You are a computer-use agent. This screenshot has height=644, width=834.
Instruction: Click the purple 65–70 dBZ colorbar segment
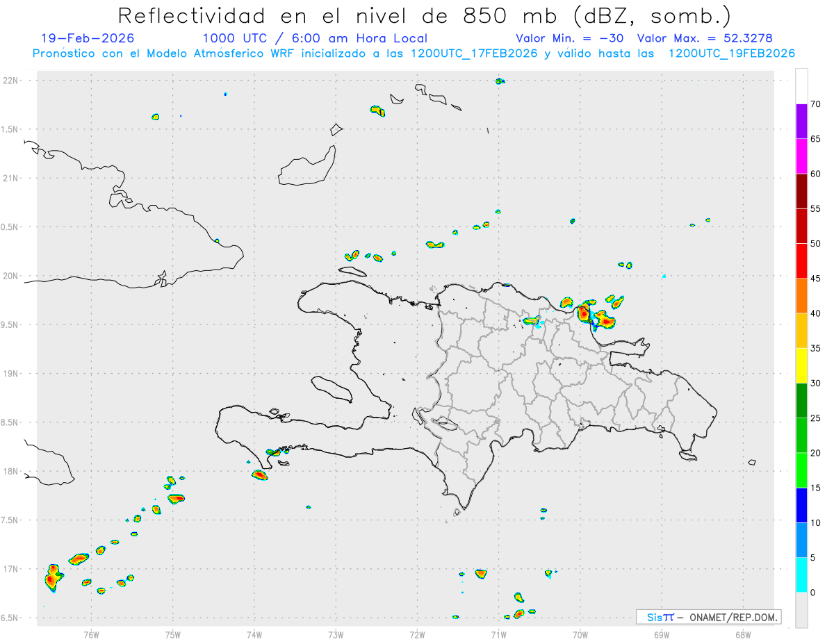click(801, 121)
